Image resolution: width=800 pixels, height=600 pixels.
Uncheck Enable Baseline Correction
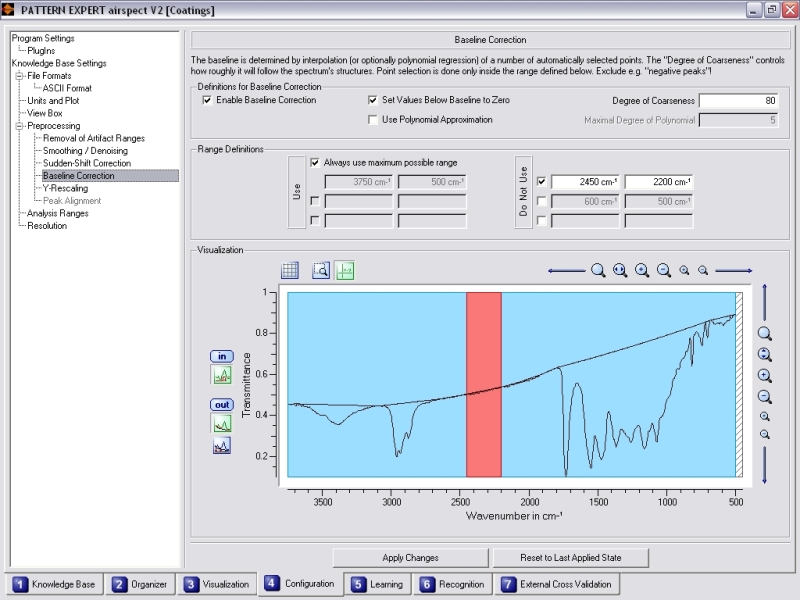(207, 101)
